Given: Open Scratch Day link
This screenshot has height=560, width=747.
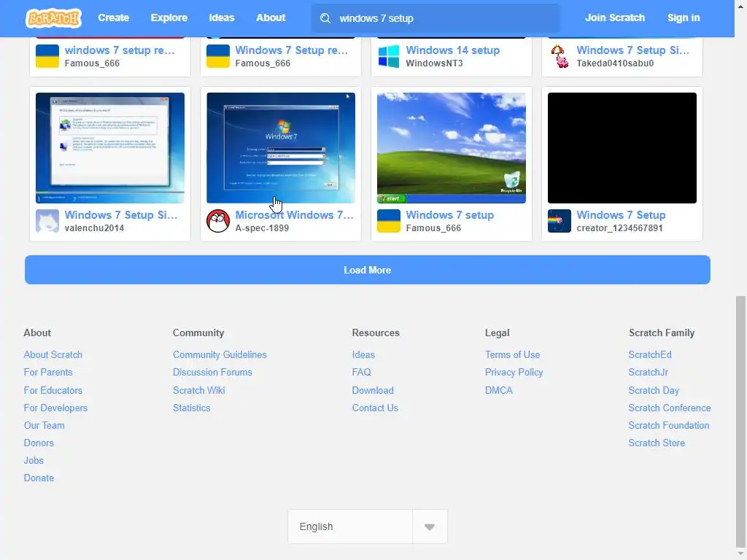Looking at the screenshot, I should click(x=654, y=391).
